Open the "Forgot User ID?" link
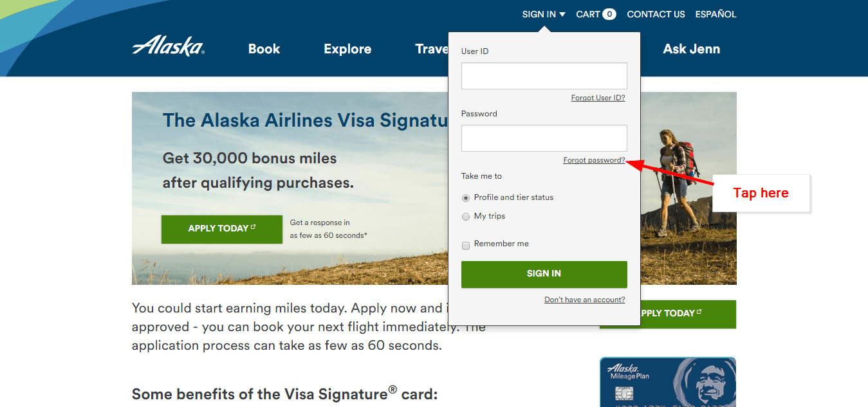 click(597, 97)
